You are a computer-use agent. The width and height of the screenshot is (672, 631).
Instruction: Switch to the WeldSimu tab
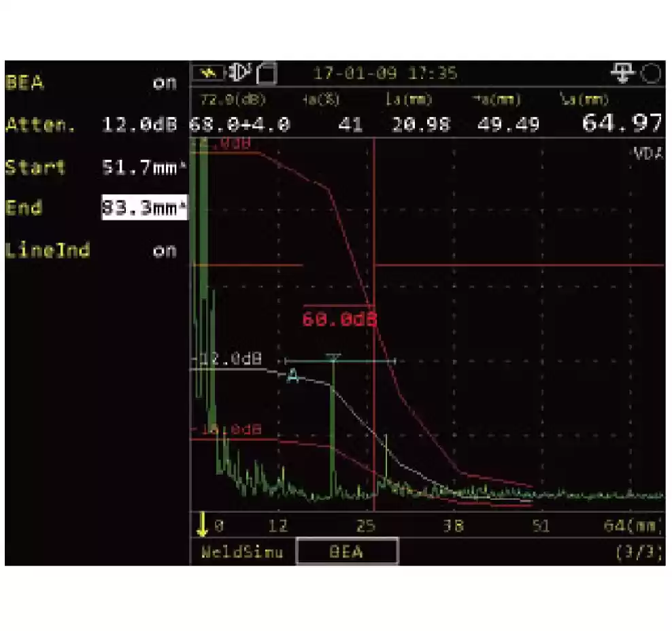(x=241, y=552)
